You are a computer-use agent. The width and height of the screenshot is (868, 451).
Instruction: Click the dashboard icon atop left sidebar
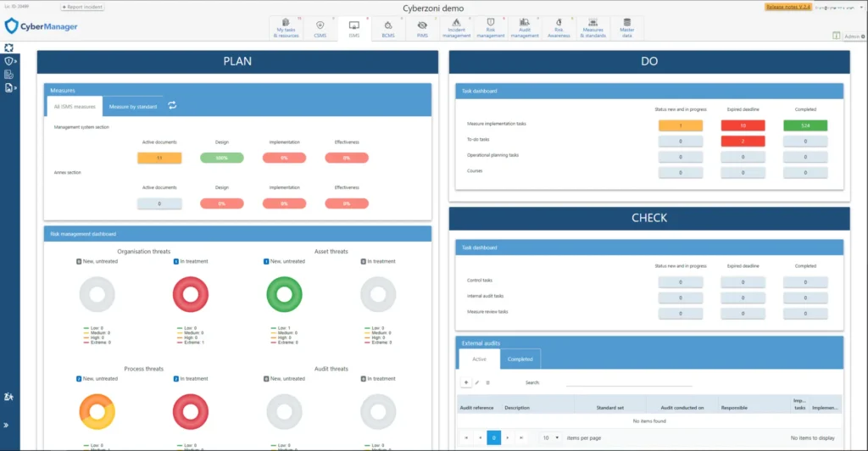point(8,47)
